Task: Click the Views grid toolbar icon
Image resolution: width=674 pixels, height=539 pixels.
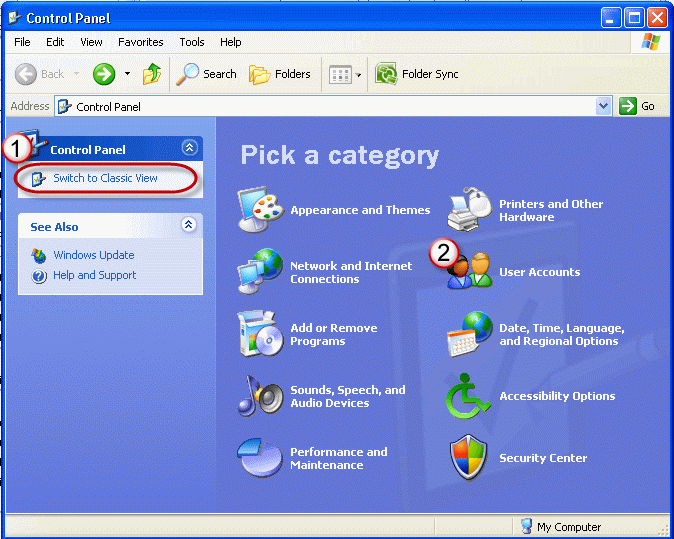Action: coord(340,74)
